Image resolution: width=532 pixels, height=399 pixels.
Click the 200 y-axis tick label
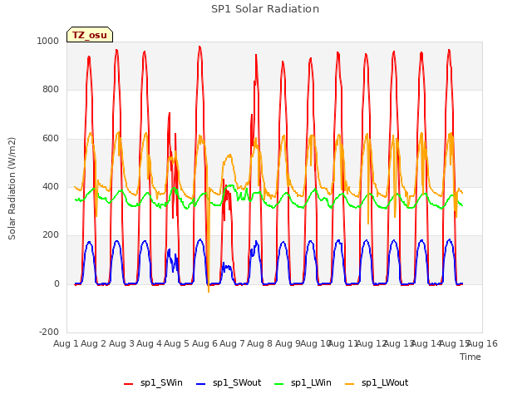pos(51,234)
